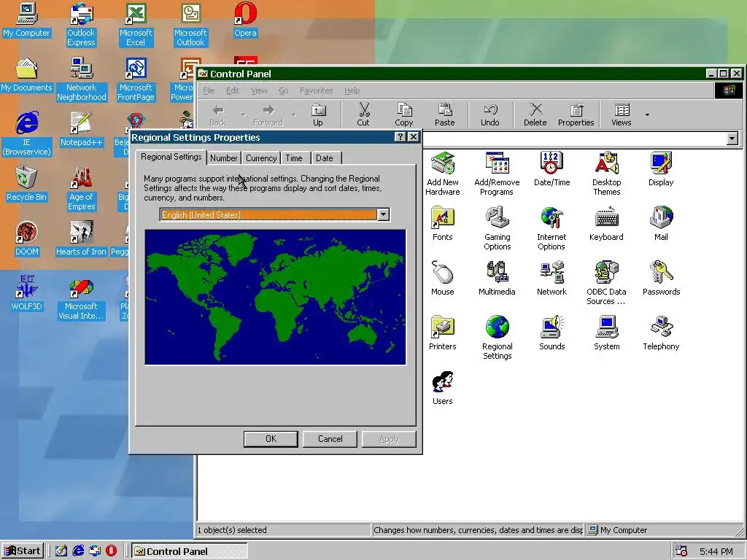Open Gaming Options icon
This screenshot has height=560, width=747.
[497, 228]
